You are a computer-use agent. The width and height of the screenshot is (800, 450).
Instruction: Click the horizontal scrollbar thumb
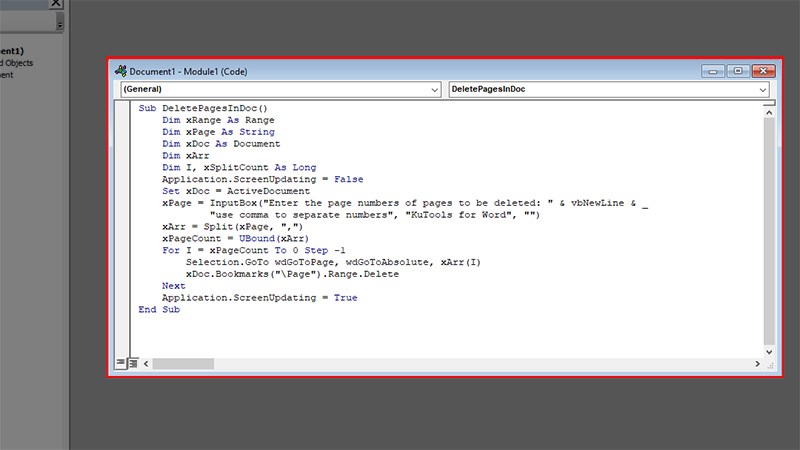(183, 364)
